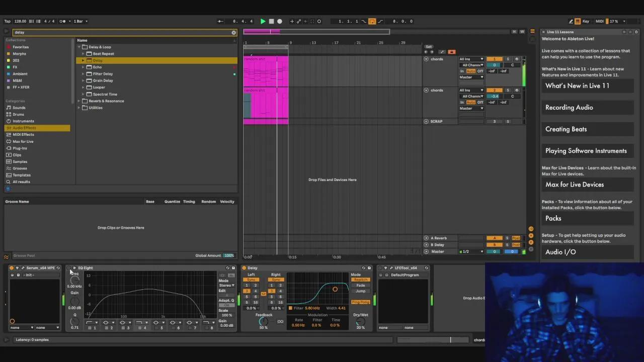Image resolution: width=644 pixels, height=362 pixels.
Task: Click the H optimize height button
Action: point(514,32)
